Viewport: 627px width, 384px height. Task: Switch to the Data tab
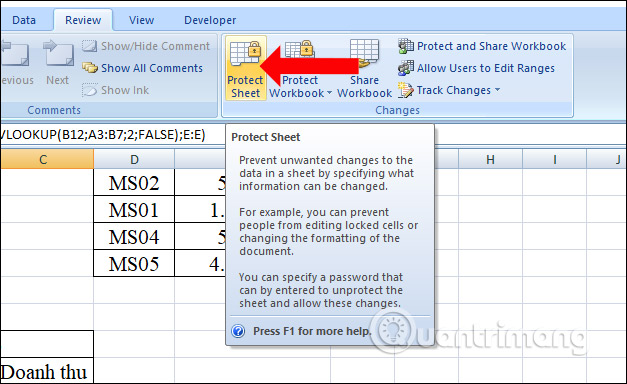(x=24, y=20)
